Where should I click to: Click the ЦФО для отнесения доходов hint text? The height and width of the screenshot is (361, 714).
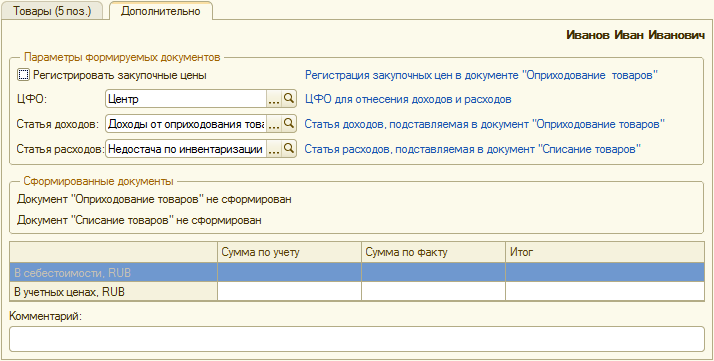tap(408, 99)
